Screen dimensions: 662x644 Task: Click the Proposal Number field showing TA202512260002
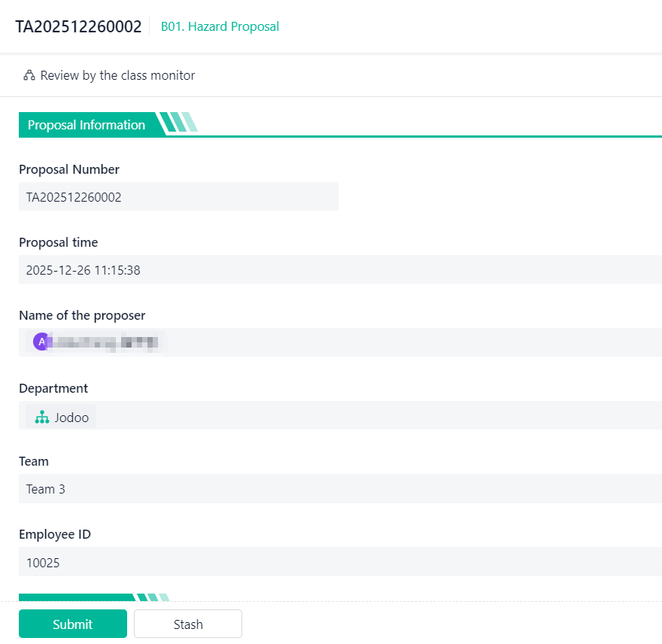click(x=178, y=197)
